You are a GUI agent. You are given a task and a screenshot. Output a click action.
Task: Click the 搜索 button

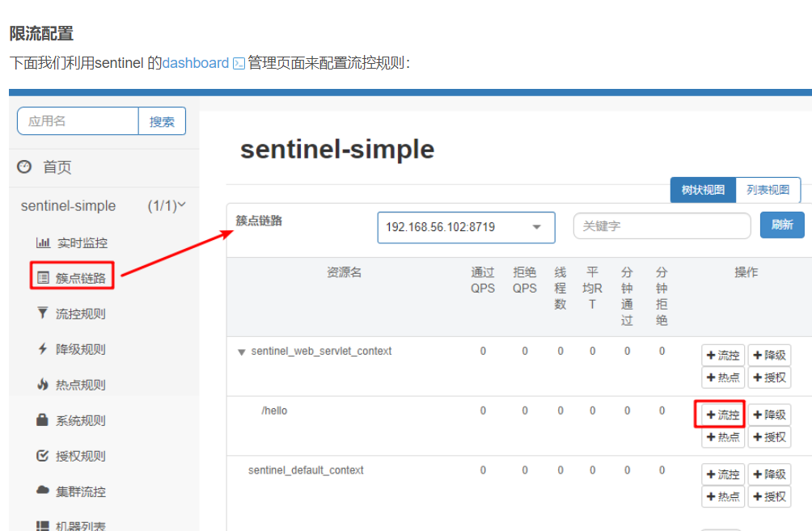[162, 121]
